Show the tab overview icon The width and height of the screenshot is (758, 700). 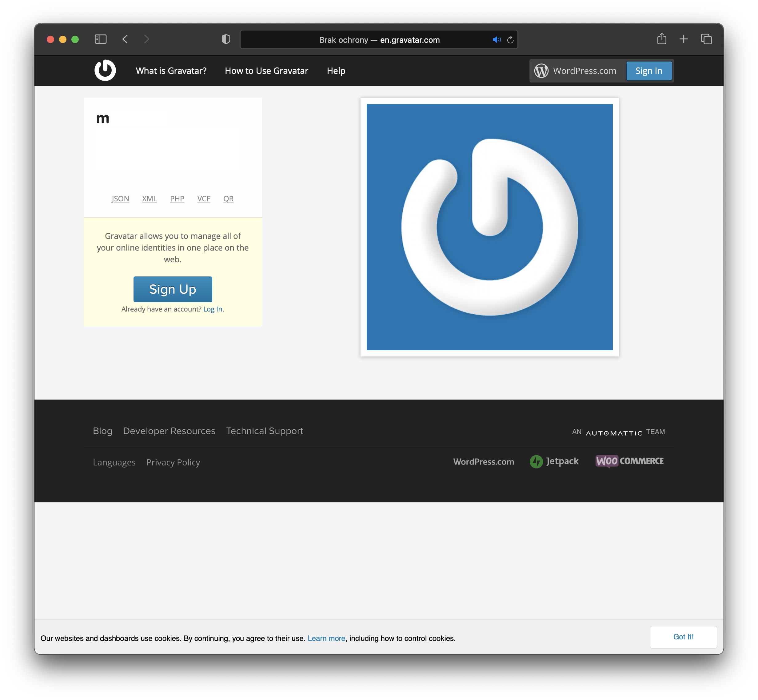[706, 39]
